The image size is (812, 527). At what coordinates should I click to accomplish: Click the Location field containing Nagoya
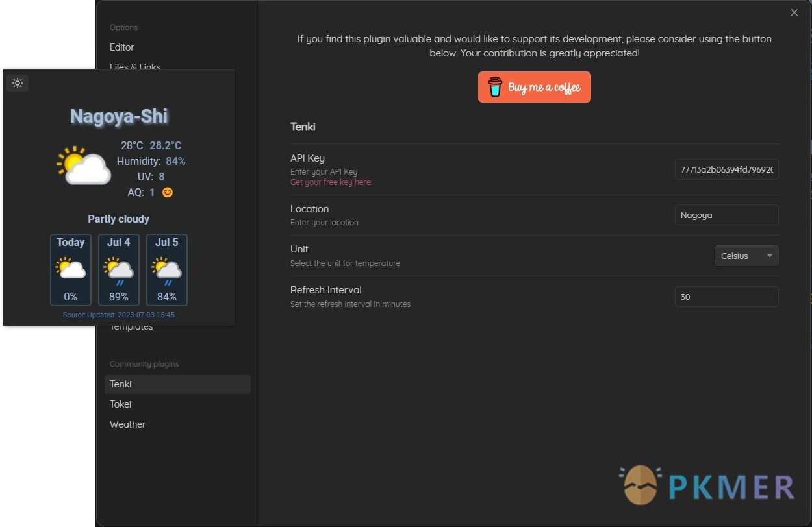[x=727, y=215]
